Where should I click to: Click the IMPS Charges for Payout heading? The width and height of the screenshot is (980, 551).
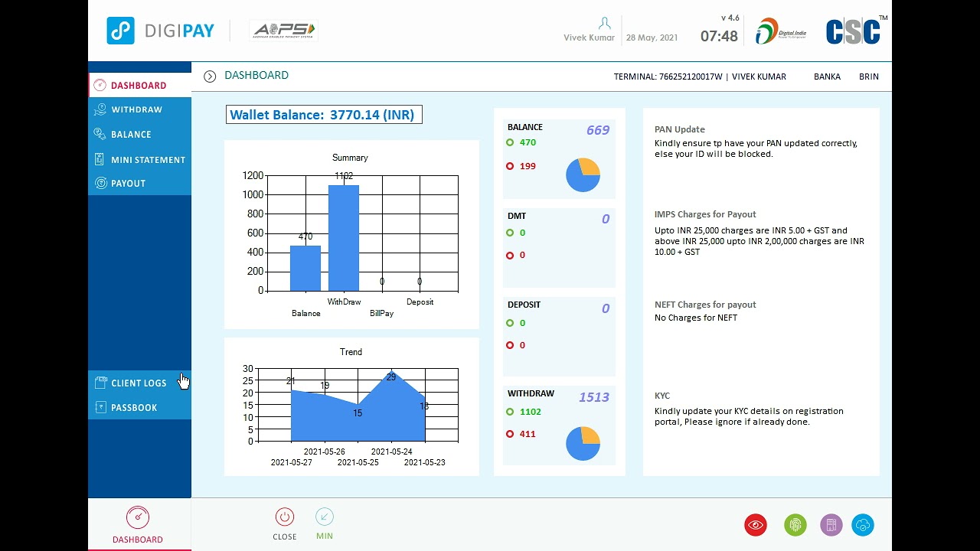coord(705,214)
